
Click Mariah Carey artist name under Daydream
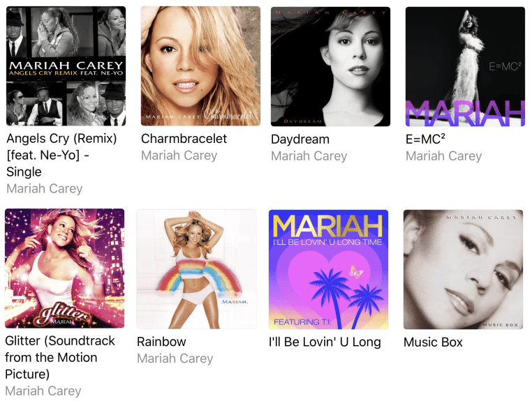309,156
